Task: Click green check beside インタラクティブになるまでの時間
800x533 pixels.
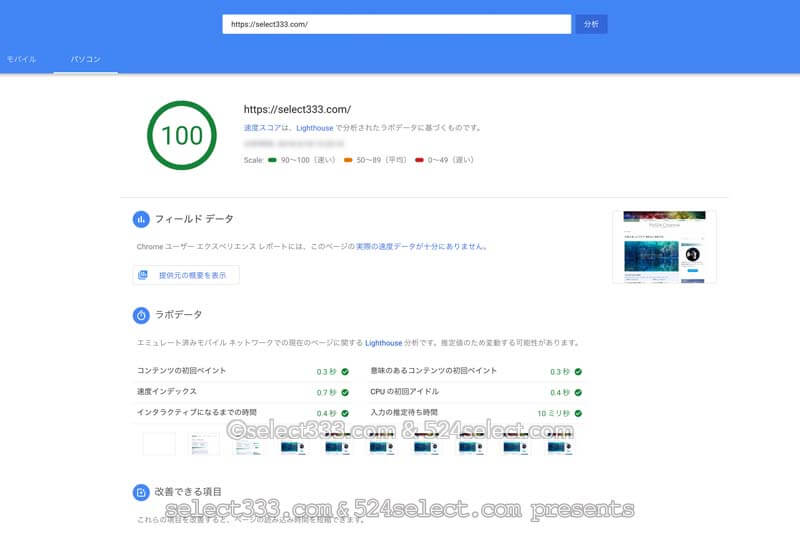Action: tap(345, 413)
